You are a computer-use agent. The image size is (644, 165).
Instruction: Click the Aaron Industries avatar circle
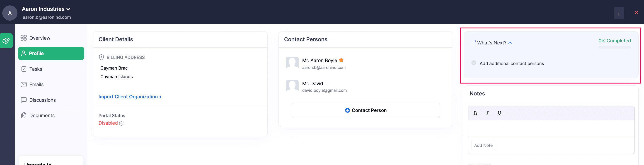coord(10,13)
